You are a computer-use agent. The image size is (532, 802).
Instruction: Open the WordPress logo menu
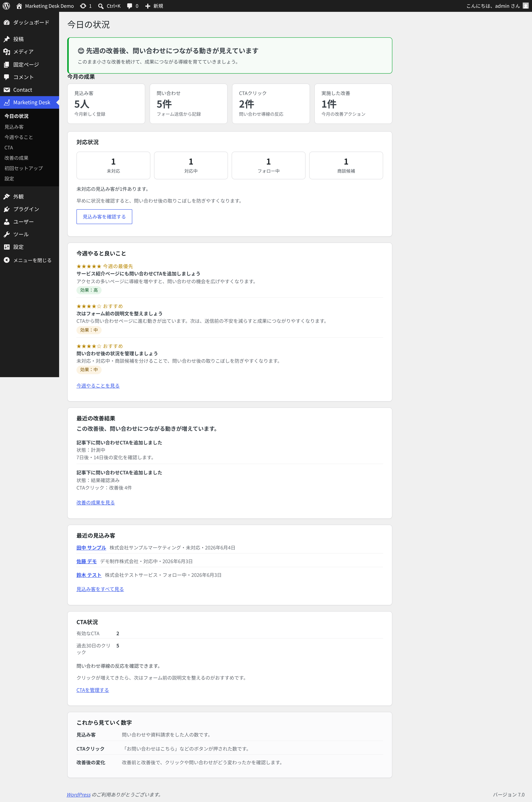pyautogui.click(x=6, y=6)
